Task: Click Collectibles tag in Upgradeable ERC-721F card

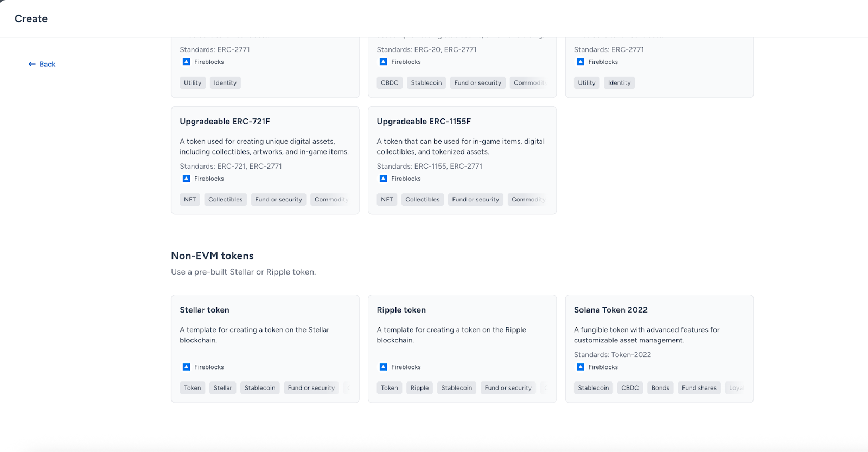Action: (226, 199)
